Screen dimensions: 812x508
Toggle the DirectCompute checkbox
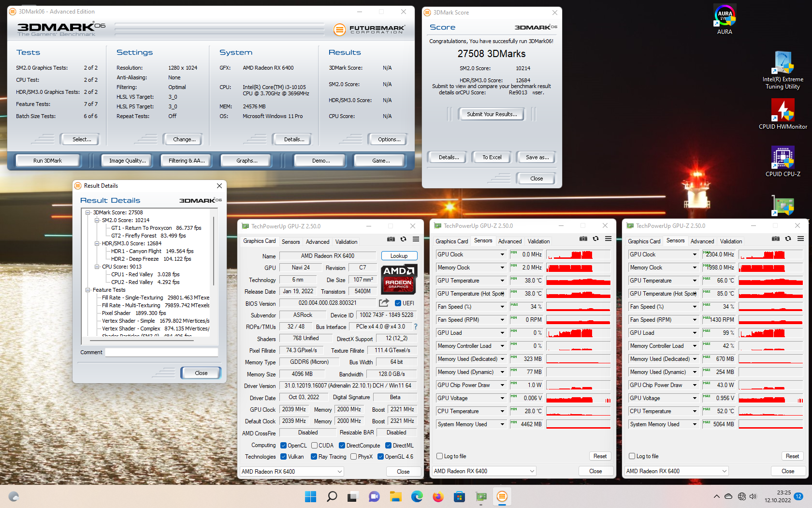pos(342,446)
